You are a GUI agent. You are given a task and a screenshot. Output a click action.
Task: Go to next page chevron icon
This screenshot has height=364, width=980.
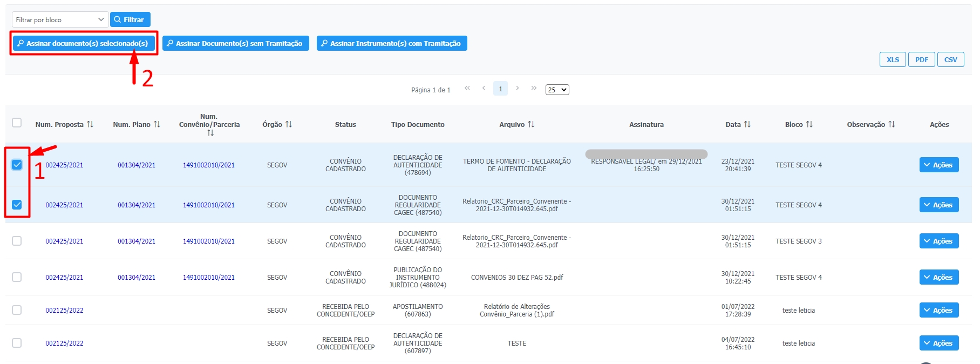[x=518, y=88]
